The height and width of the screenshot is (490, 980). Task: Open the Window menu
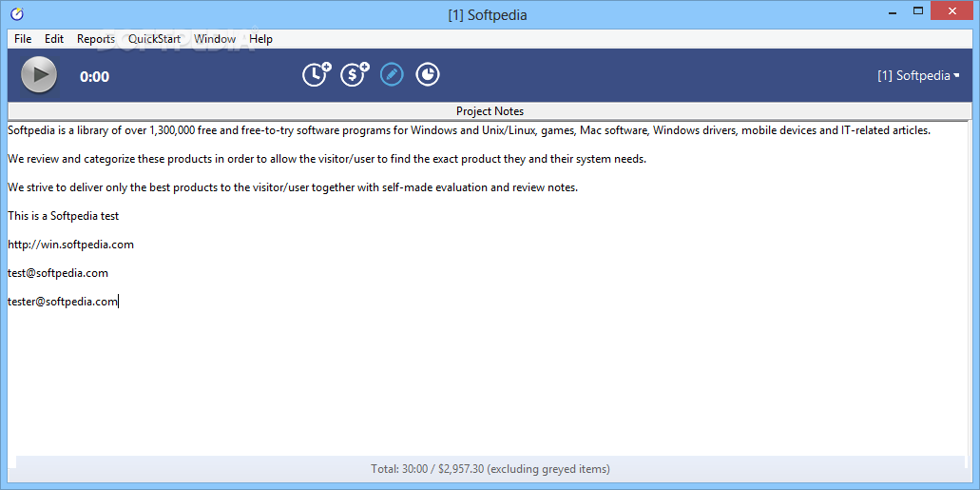[215, 39]
